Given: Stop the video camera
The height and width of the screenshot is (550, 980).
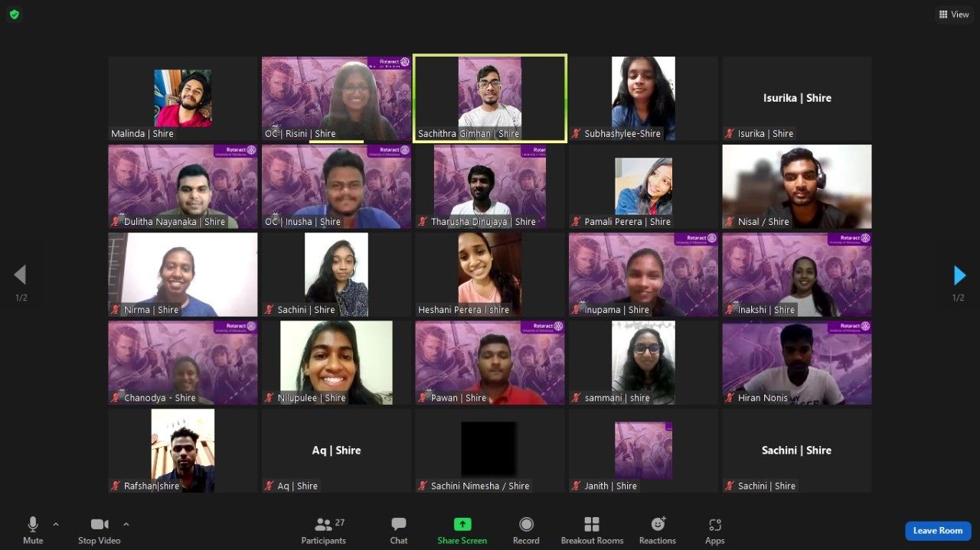Looking at the screenshot, I should [x=100, y=529].
